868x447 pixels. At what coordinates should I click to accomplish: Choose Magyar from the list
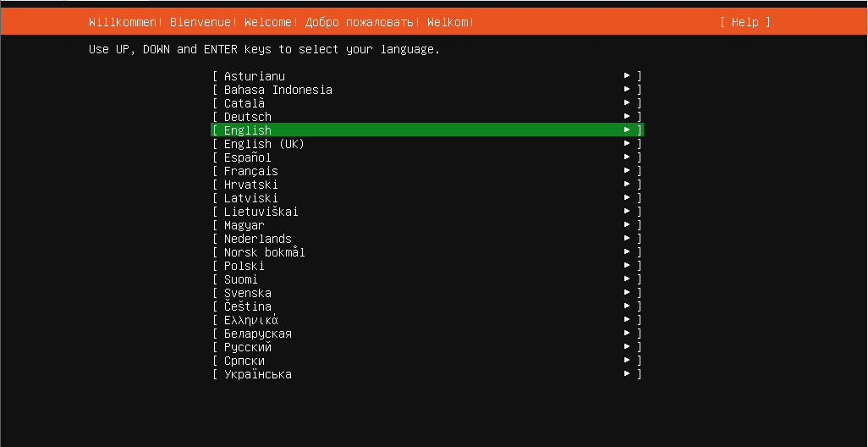coord(244,225)
